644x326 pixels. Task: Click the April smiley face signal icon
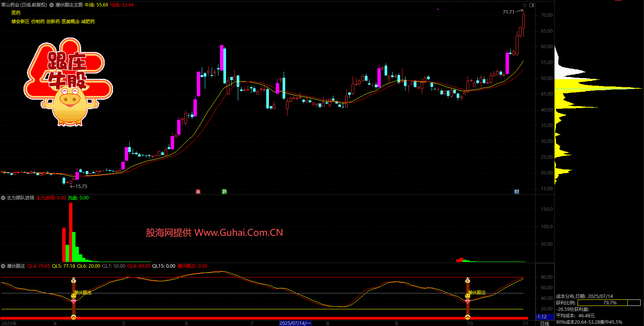pyautogui.click(x=74, y=296)
